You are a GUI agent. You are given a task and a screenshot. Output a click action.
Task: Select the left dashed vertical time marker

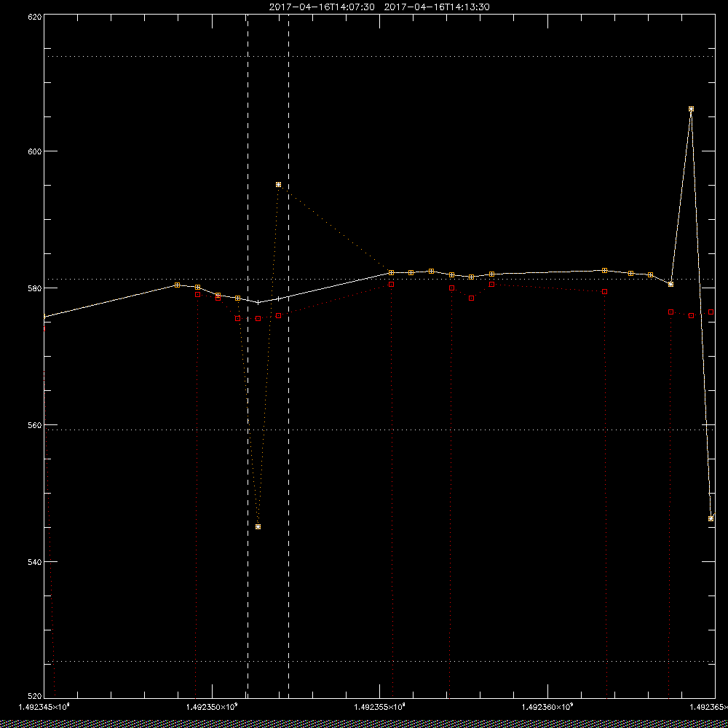coord(248,356)
